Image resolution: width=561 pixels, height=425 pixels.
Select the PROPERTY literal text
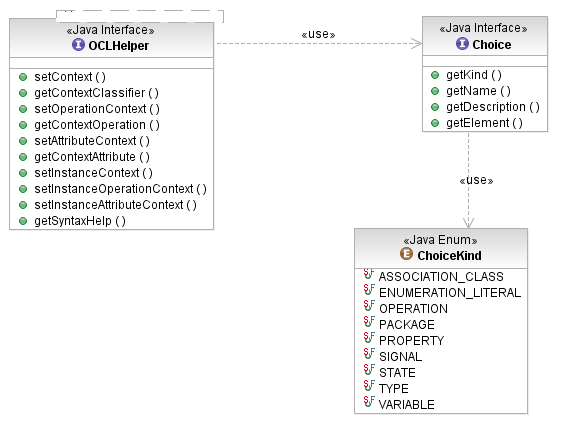tap(411, 341)
